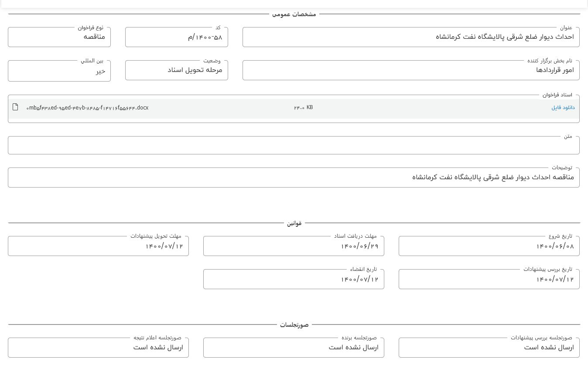Screen dimensions: 588x386
Task: Click the دانلود فایل download link
Action: pyautogui.click(x=563, y=108)
